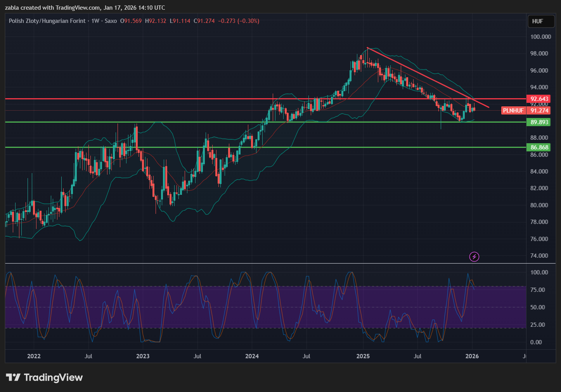
Task: Click the 91.274 current price label
Action: click(x=539, y=111)
